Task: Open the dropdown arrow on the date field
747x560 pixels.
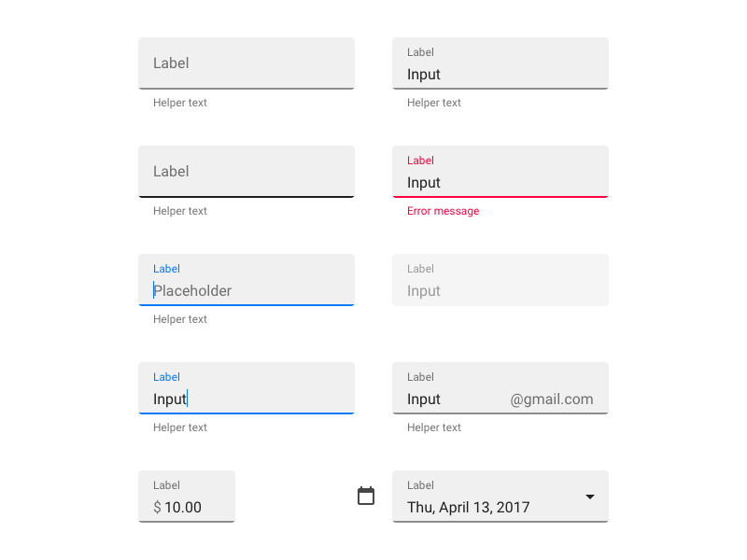Action: click(590, 497)
